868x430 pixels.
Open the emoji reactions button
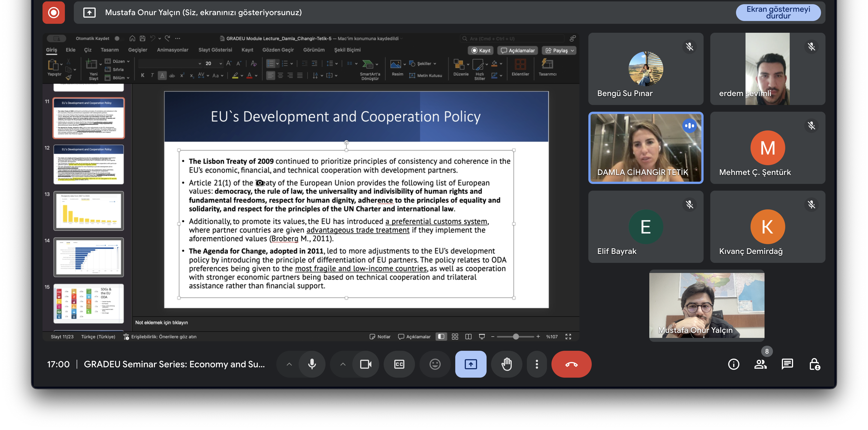[x=435, y=364]
